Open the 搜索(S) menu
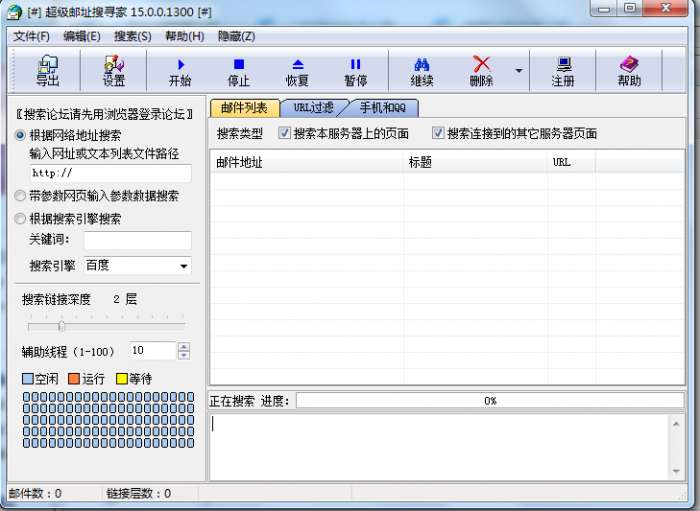Image resolution: width=700 pixels, height=511 pixels. (133, 36)
